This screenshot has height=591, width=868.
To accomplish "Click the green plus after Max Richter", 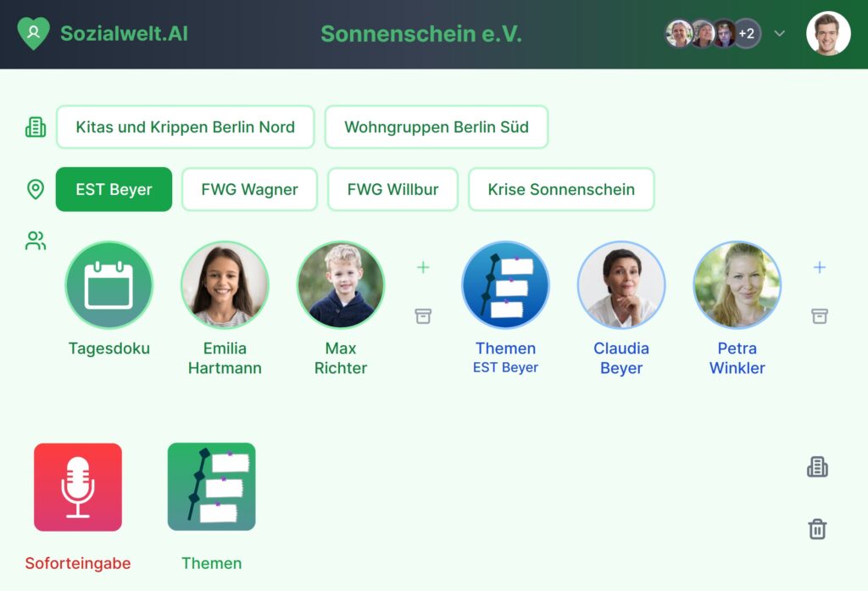I will (x=423, y=268).
